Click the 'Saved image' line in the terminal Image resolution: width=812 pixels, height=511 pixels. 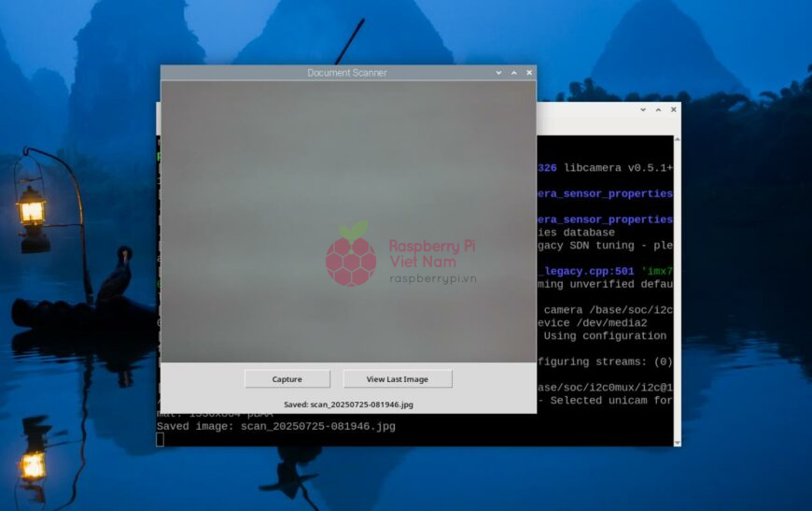pos(275,426)
